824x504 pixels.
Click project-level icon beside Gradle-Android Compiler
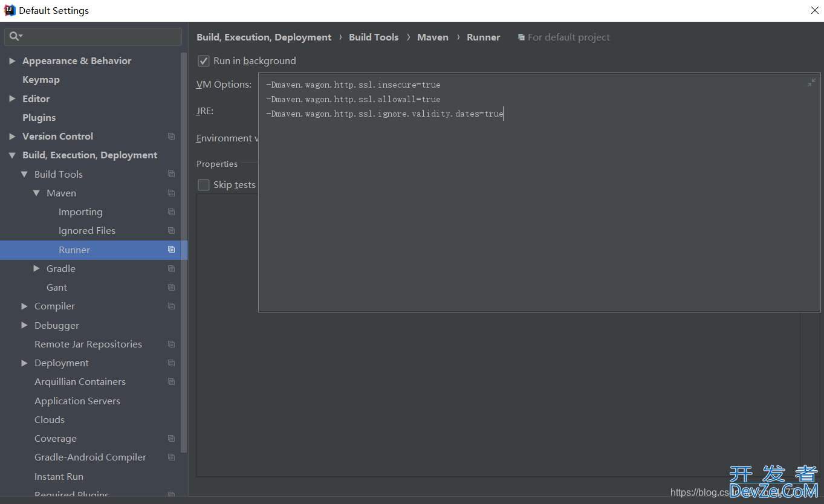(x=172, y=457)
